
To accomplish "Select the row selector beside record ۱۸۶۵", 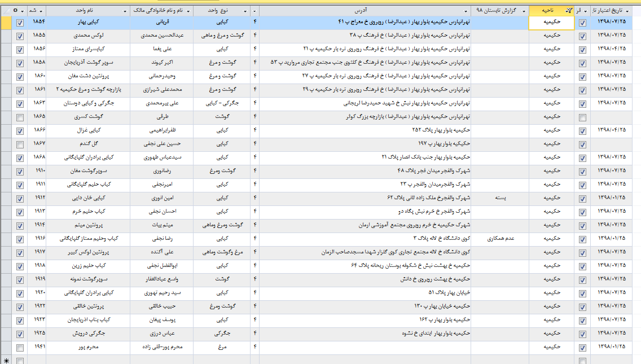I will coord(6,117).
